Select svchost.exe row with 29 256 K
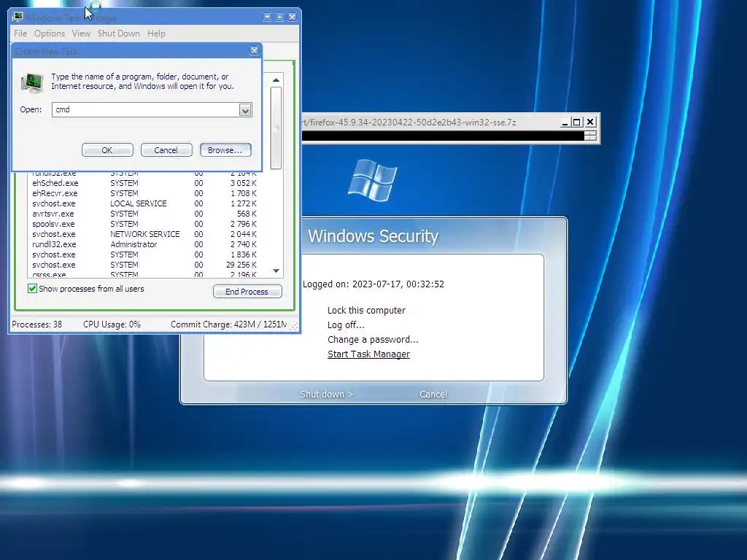Screen dimensions: 747x560 click(144, 265)
